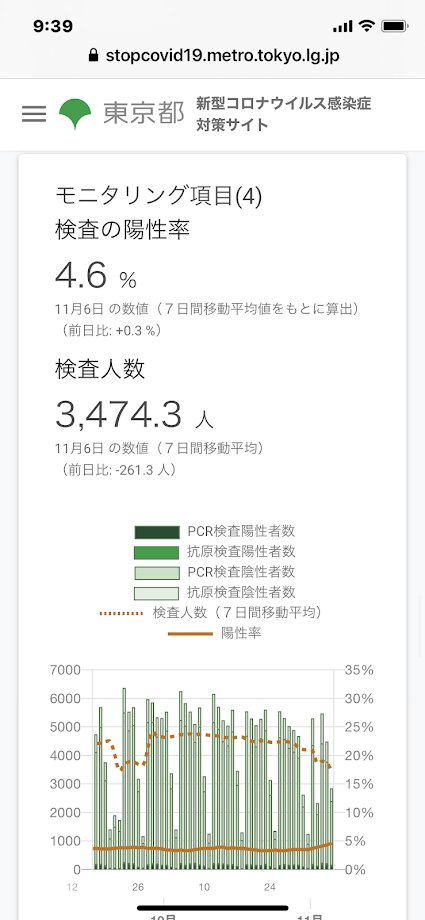Tap the orange positivity rate line

212,848
